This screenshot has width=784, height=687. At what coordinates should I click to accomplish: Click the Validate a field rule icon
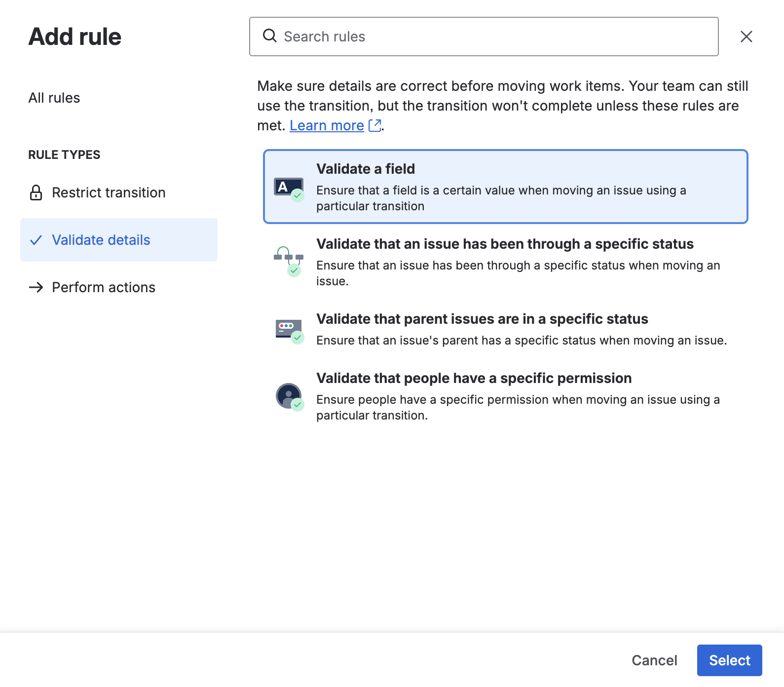[x=289, y=189]
